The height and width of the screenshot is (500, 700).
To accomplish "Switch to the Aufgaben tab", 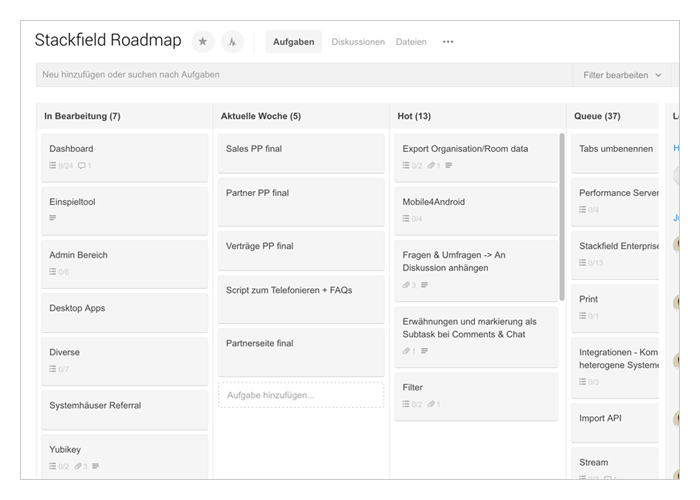I will pyautogui.click(x=294, y=42).
